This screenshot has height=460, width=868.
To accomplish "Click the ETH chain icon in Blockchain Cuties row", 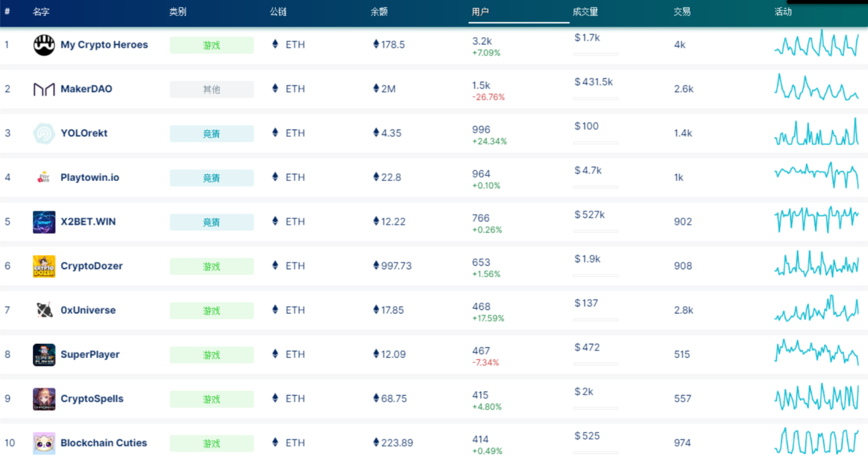I will tap(276, 443).
